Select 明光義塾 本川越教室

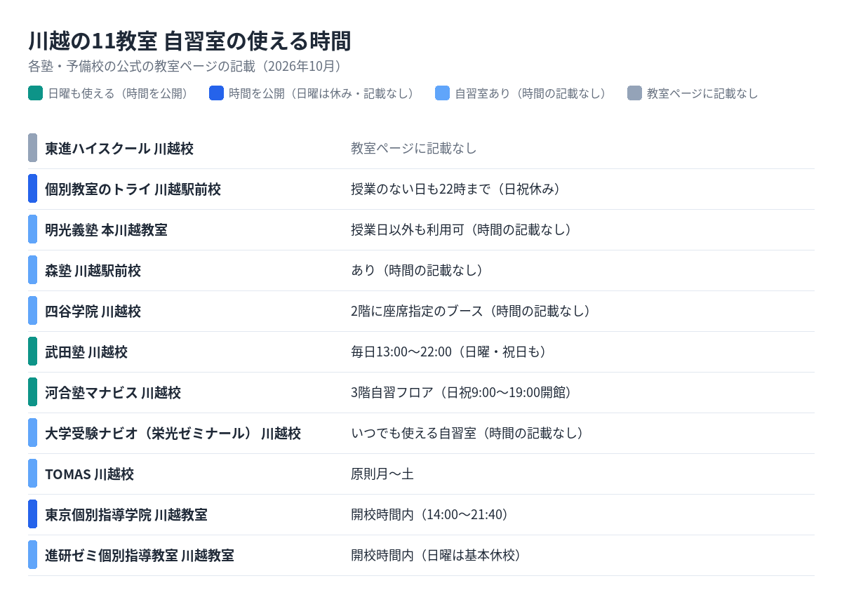click(106, 230)
